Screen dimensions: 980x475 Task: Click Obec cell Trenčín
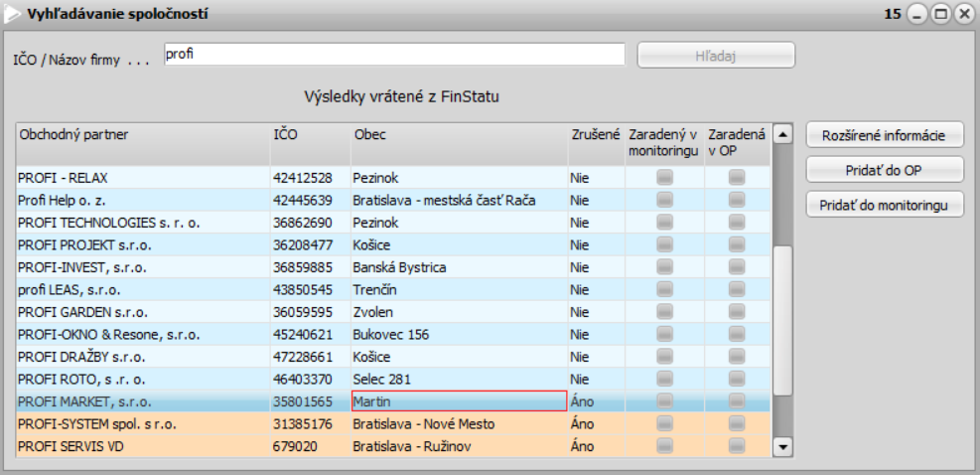click(460, 290)
